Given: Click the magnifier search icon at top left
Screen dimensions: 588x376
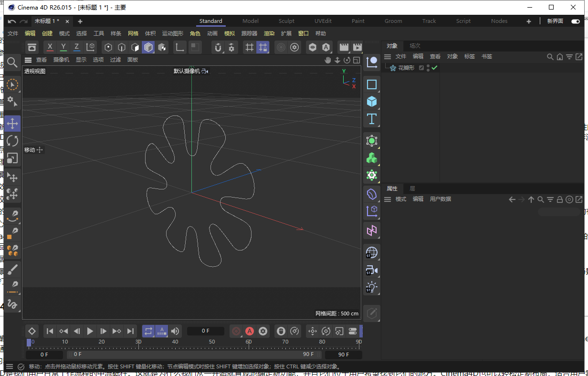Looking at the screenshot, I should 12,62.
